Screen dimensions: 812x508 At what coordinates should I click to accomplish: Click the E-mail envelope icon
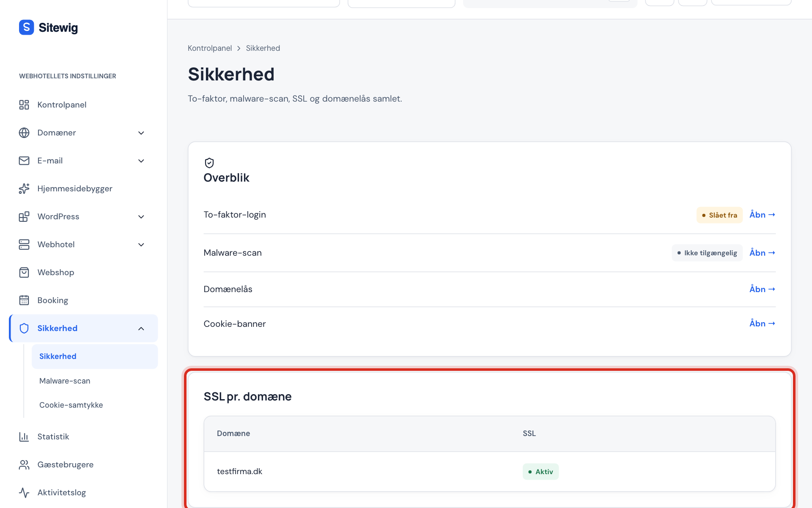pos(24,160)
